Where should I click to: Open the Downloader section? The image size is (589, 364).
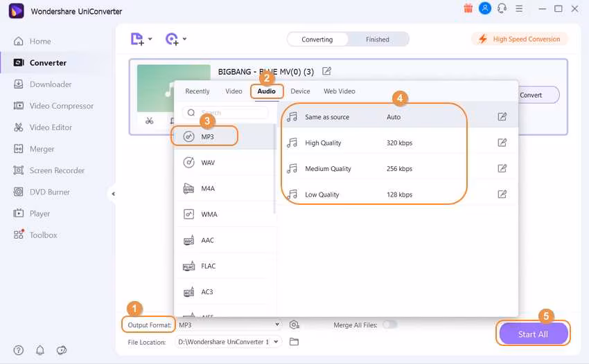42,84
